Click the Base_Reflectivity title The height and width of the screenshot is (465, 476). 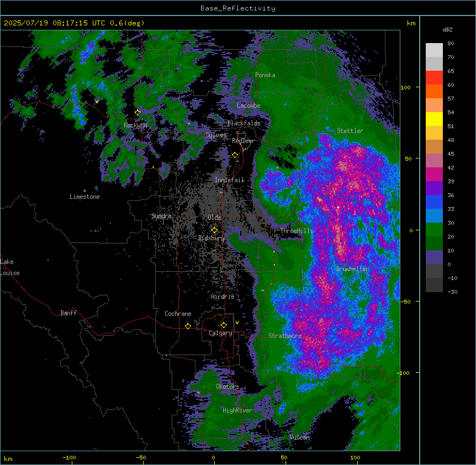(238, 8)
